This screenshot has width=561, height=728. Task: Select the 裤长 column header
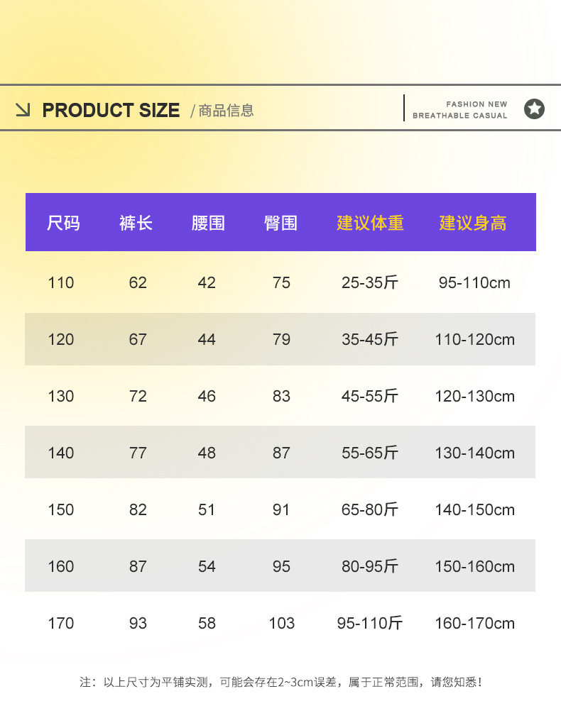[x=136, y=223]
